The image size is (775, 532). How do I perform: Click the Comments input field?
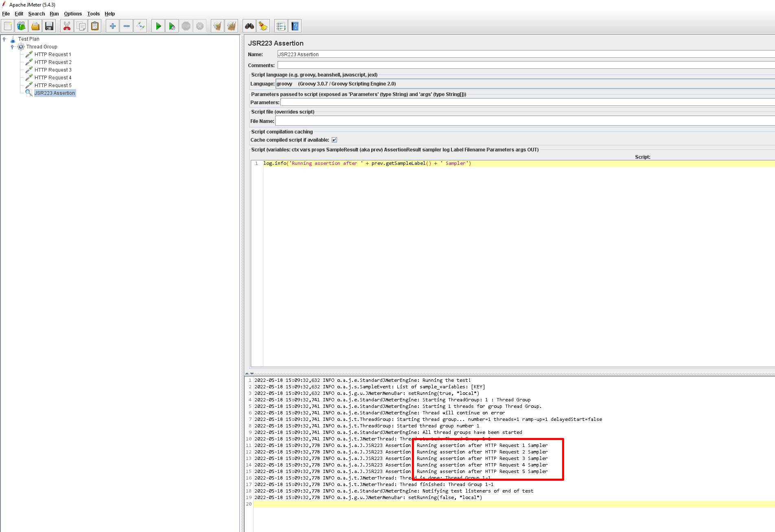tap(526, 65)
